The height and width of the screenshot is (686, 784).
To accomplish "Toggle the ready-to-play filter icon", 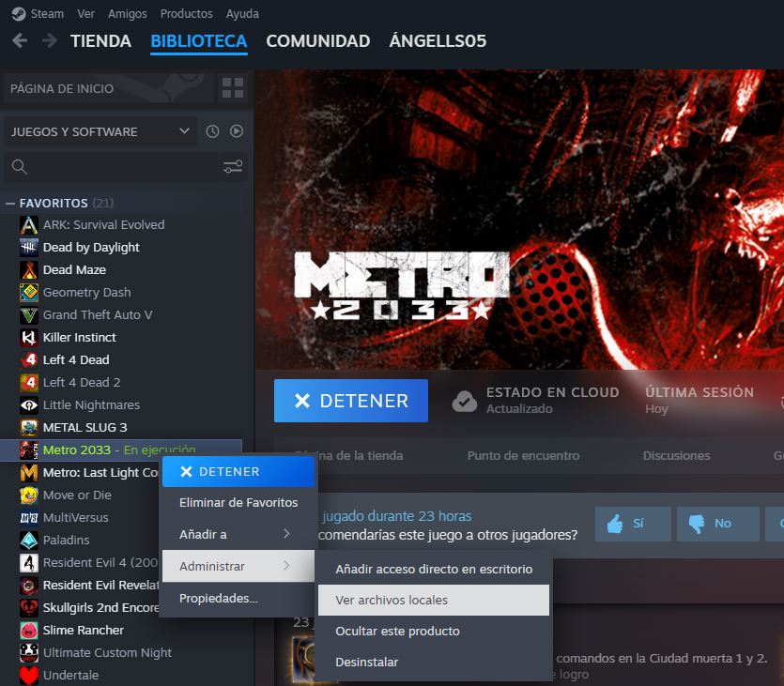I will (x=237, y=131).
